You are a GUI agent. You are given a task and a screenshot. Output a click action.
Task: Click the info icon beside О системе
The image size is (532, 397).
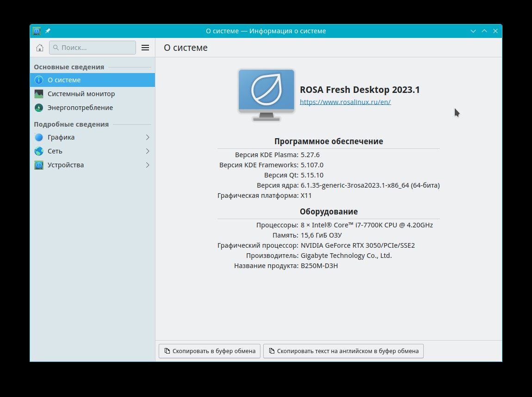[x=39, y=80]
